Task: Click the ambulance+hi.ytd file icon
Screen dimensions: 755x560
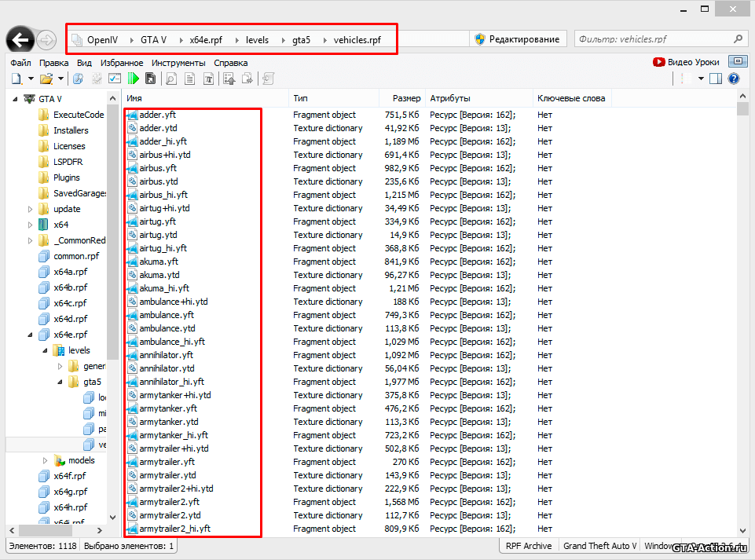Action: pos(132,302)
